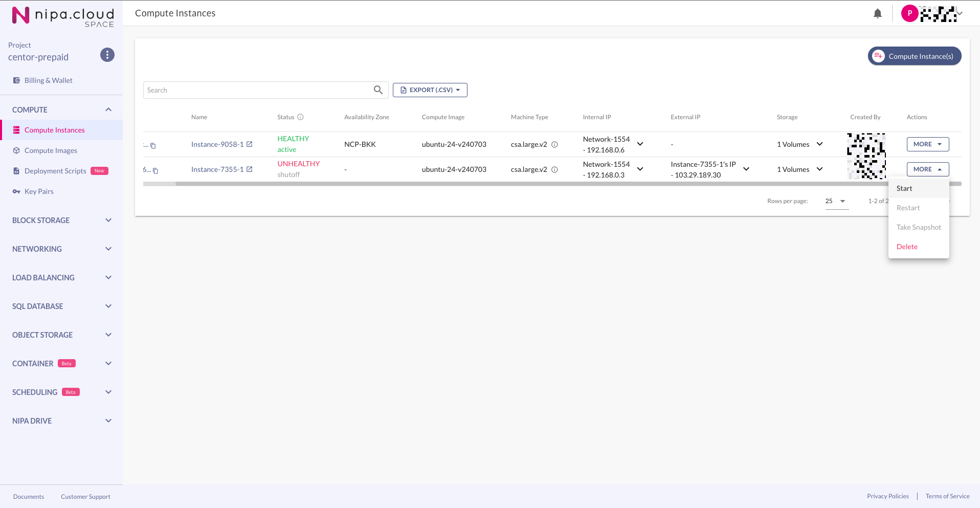Expand Internal IP of Instance-9058-1

[x=640, y=144]
